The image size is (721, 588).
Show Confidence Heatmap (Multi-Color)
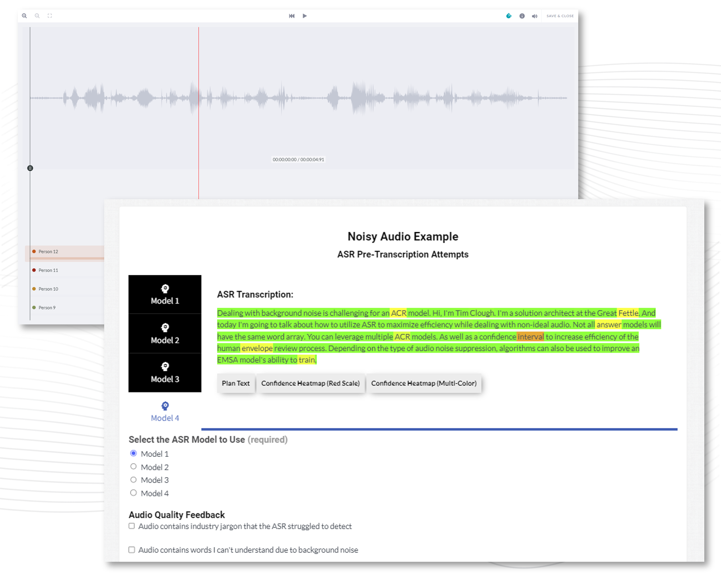click(x=424, y=383)
